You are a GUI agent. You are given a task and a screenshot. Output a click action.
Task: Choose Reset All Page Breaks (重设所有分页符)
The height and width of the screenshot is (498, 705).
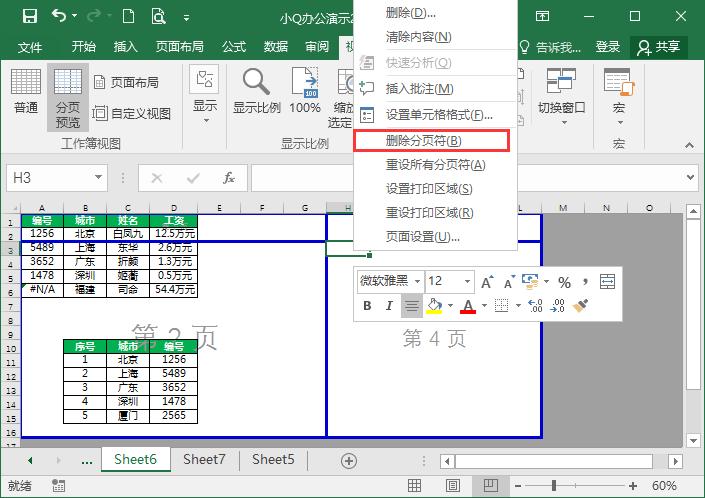point(435,165)
